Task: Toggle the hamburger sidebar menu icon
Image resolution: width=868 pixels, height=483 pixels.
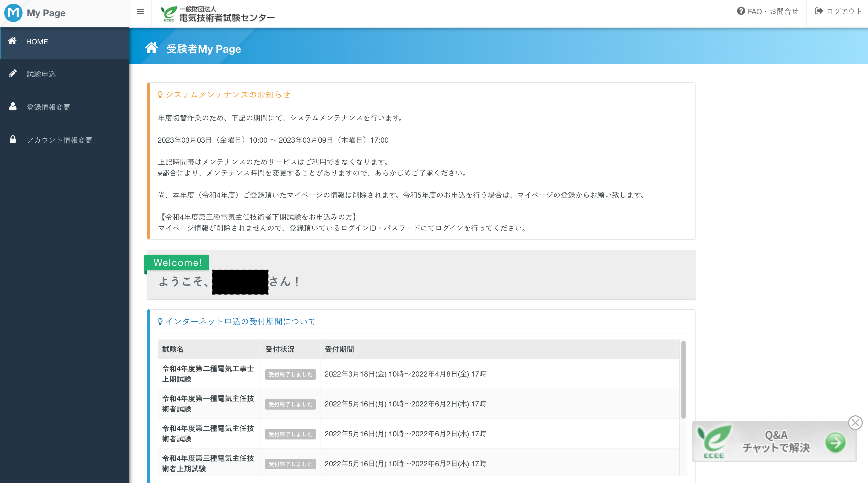Action: tap(140, 12)
